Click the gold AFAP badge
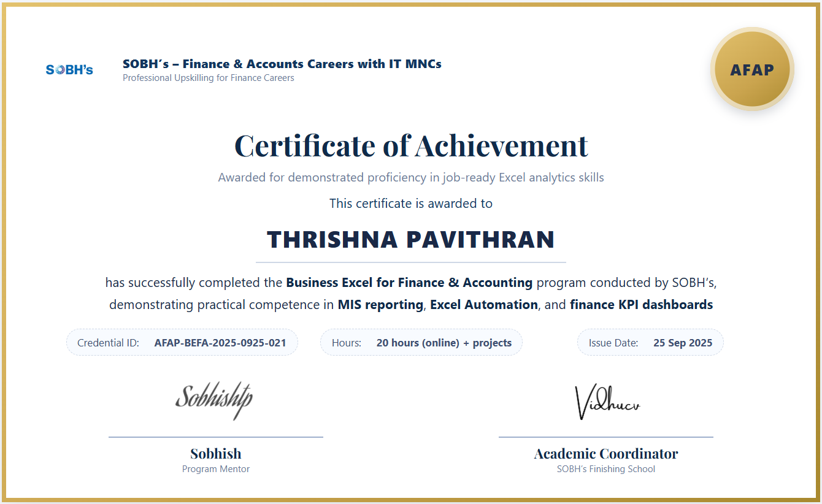Screen dimensions: 822x504 pos(751,69)
